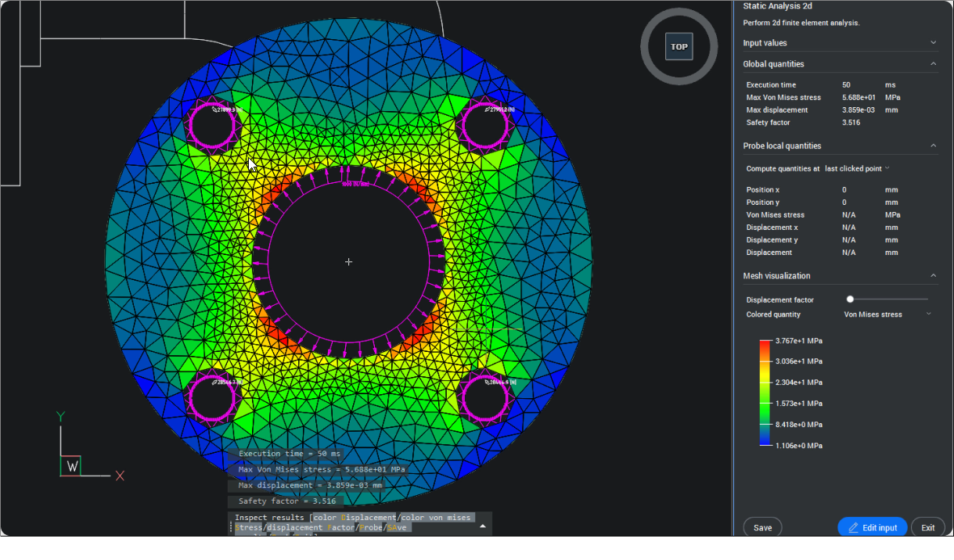Click the command line up arrow
Viewport: 954px width, 560px height.
483,526
